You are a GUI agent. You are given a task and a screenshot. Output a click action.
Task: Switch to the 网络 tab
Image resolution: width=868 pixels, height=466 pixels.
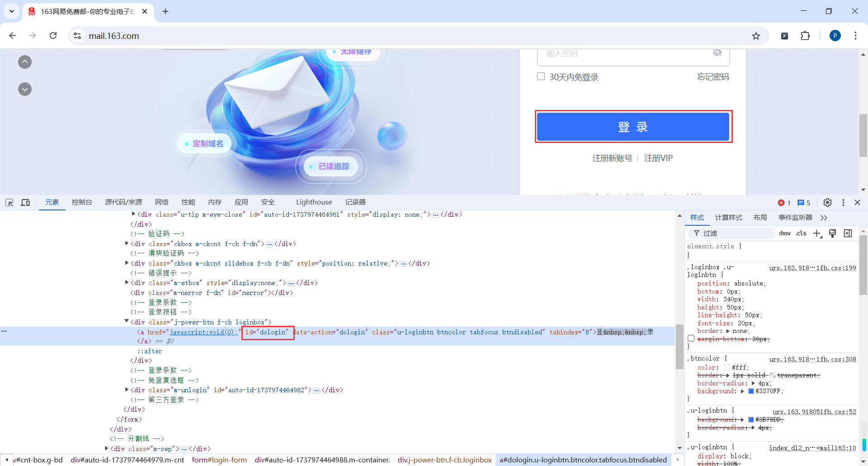pyautogui.click(x=161, y=202)
